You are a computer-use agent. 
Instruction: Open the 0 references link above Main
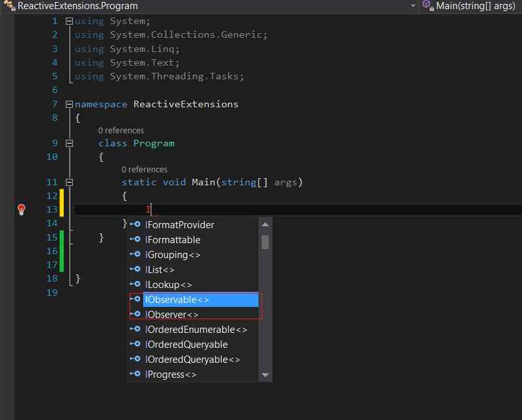click(x=144, y=169)
